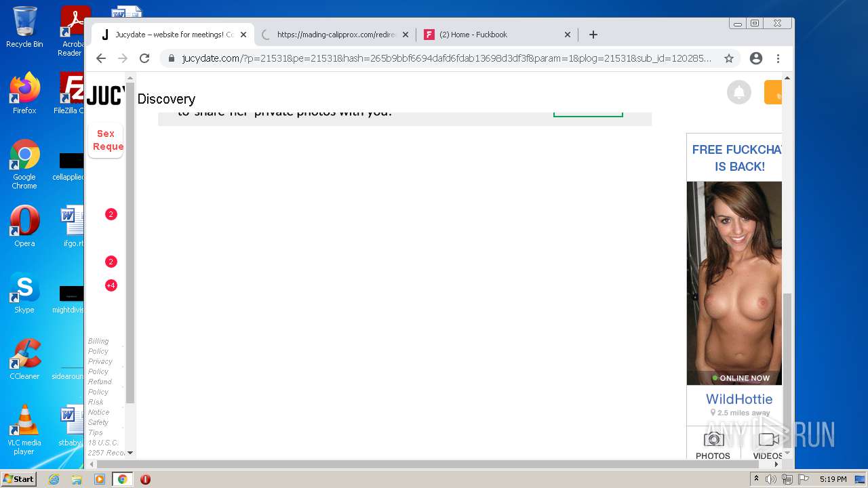Open Google Chrome desktop icon
Screen dimensions: 868x488
click(x=24, y=164)
